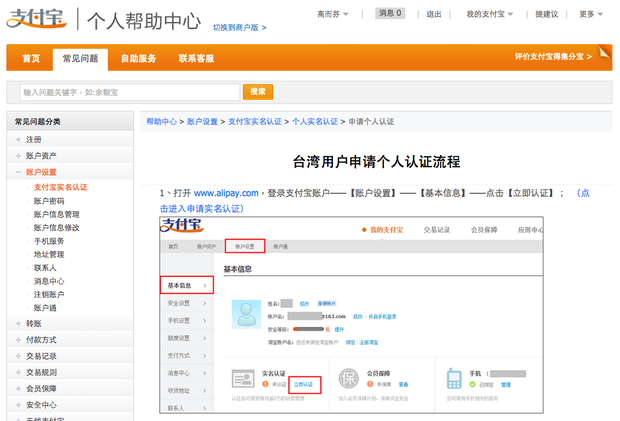Image resolution: width=620 pixels, height=421 pixels.
Task: Click the Alipay logo at top left
Action: tap(35, 20)
